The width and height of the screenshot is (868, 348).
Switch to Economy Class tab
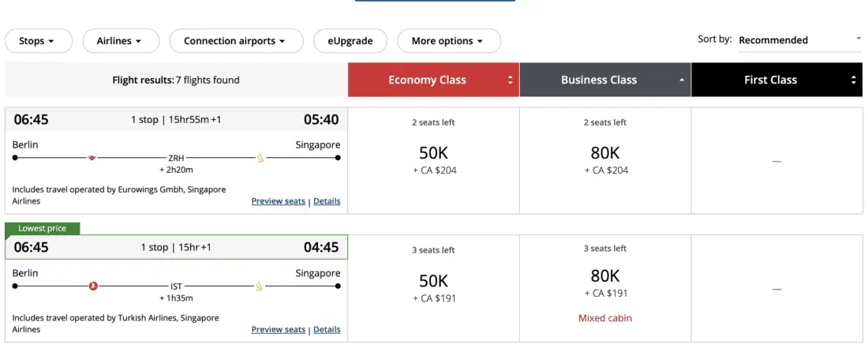[x=427, y=80]
